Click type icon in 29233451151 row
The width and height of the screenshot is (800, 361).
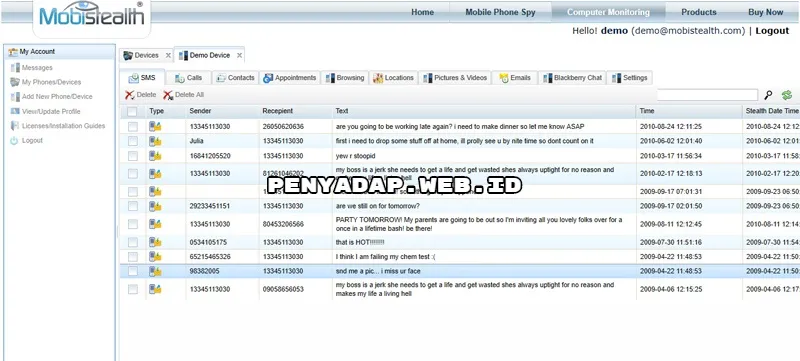pos(155,206)
